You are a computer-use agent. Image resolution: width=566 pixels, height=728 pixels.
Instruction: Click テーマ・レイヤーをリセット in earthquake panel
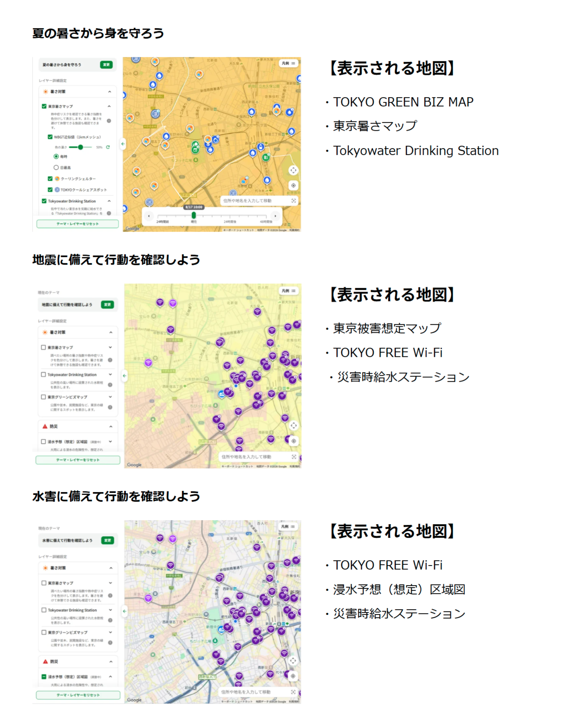click(x=78, y=460)
